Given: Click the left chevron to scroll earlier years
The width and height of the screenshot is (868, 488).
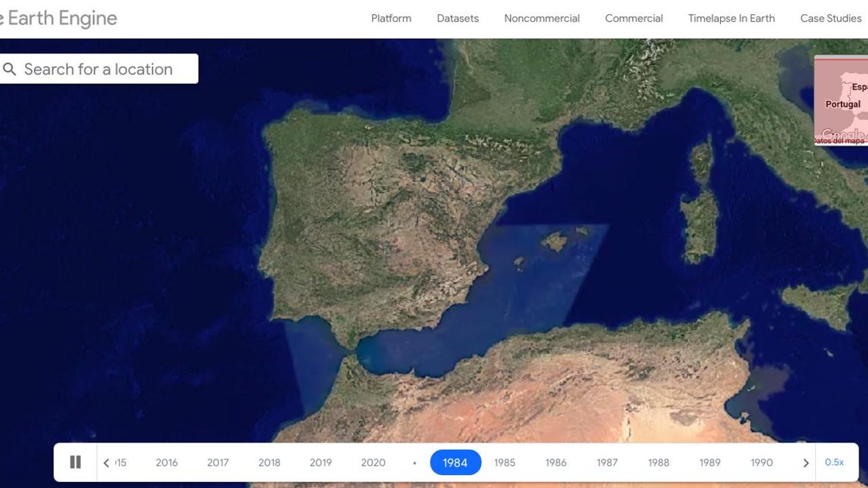Looking at the screenshot, I should pos(106,462).
